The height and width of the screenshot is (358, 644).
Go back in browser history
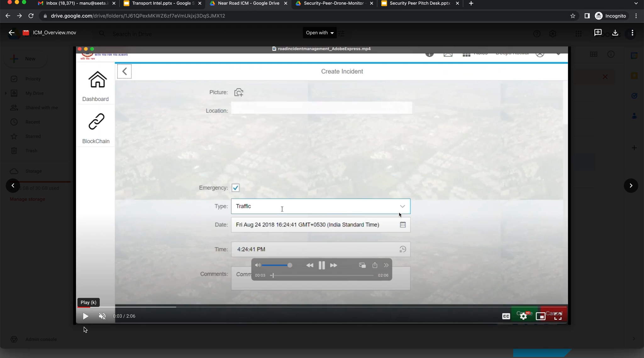(8, 16)
